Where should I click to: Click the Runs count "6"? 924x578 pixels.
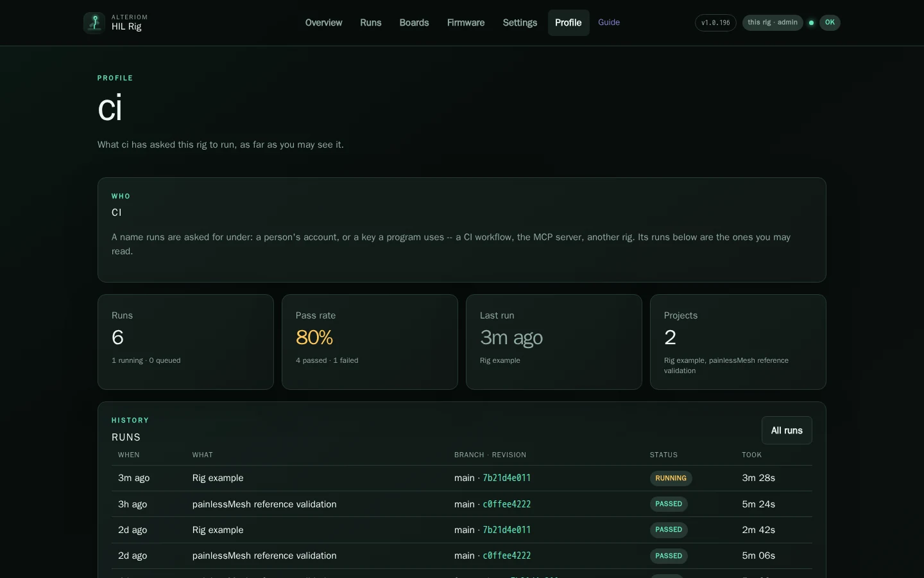click(x=117, y=337)
